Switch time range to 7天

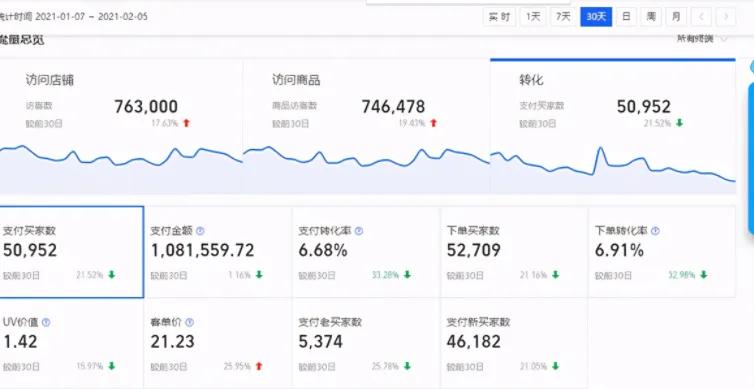563,17
